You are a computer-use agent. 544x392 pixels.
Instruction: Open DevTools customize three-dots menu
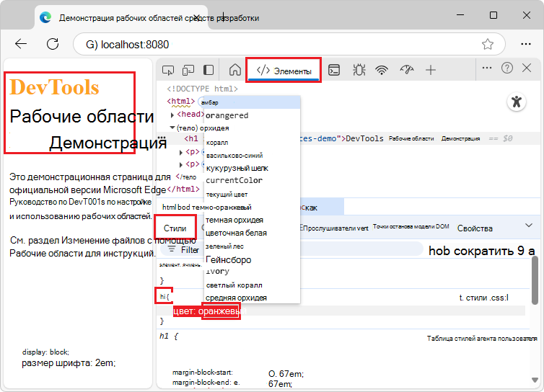[x=487, y=68]
